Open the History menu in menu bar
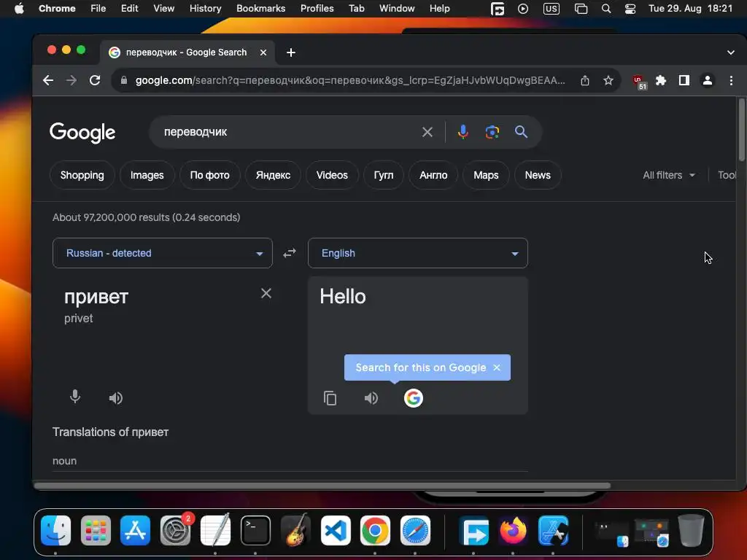 click(x=205, y=9)
